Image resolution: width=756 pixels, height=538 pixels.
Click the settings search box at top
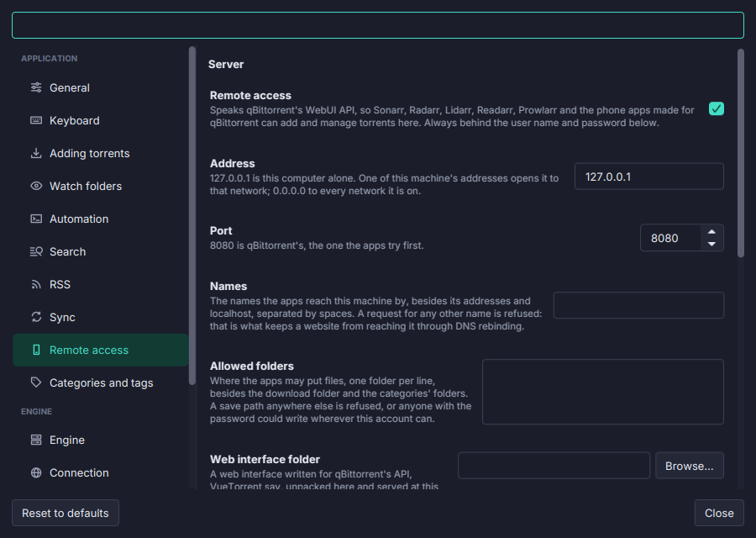tap(378, 25)
